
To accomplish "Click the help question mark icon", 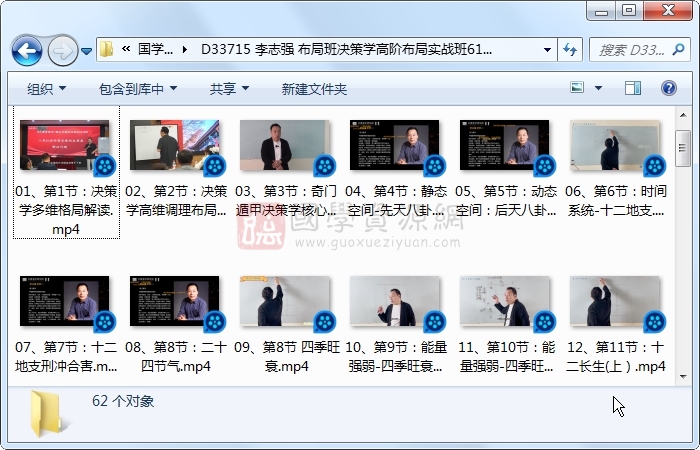I will [668, 88].
